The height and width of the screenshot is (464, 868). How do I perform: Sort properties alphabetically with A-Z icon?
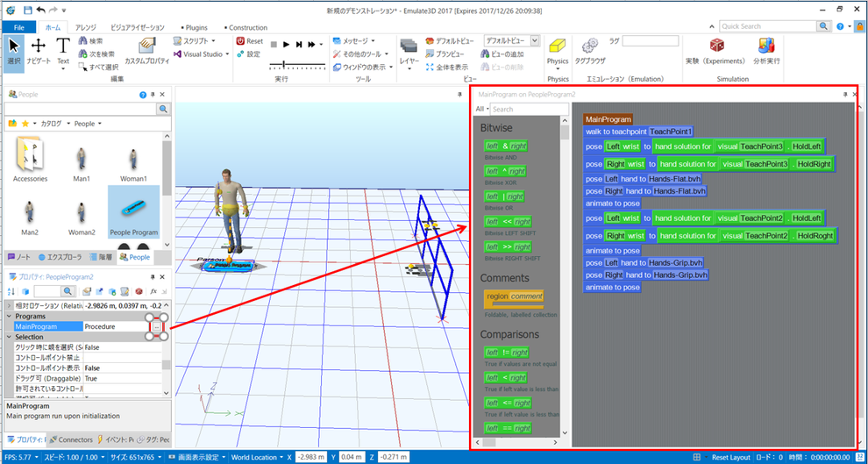[12, 290]
